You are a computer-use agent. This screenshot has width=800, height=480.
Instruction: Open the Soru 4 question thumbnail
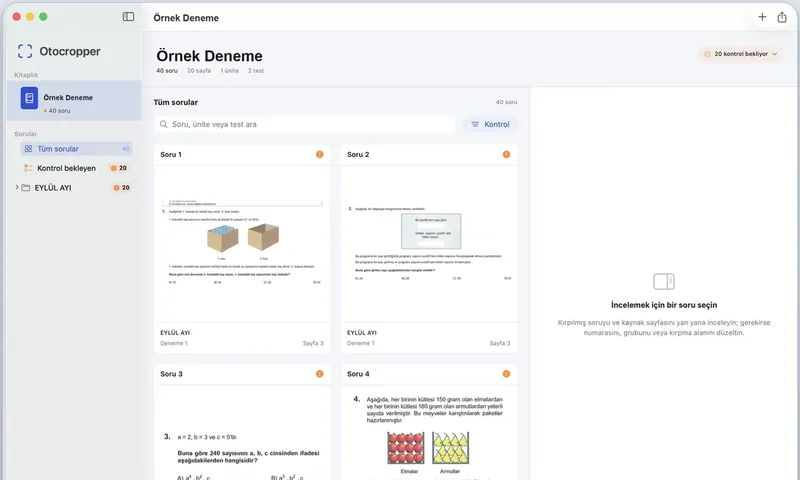click(x=429, y=433)
